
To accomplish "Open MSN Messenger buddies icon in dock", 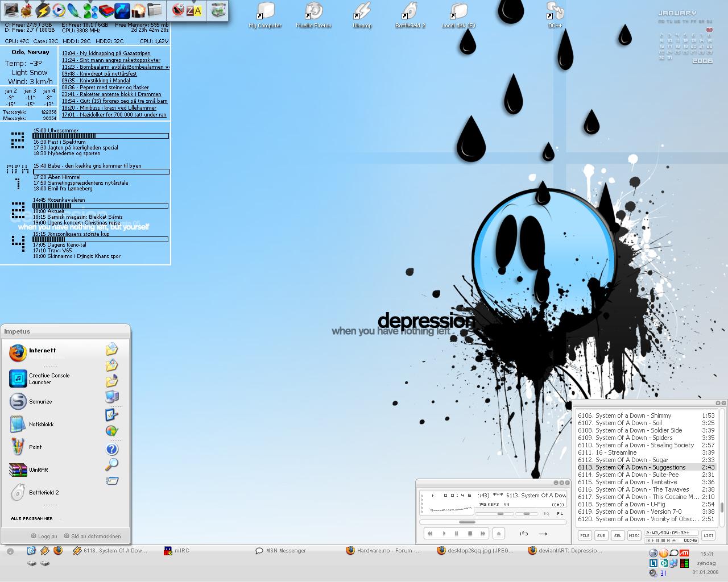I will (90, 10).
